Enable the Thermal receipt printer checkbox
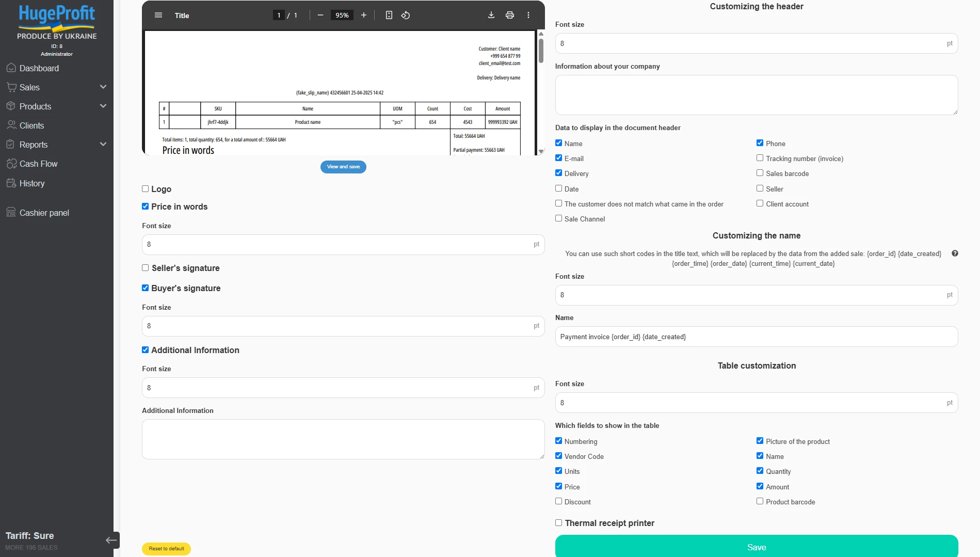Viewport: 980px width, 557px height. click(558, 522)
